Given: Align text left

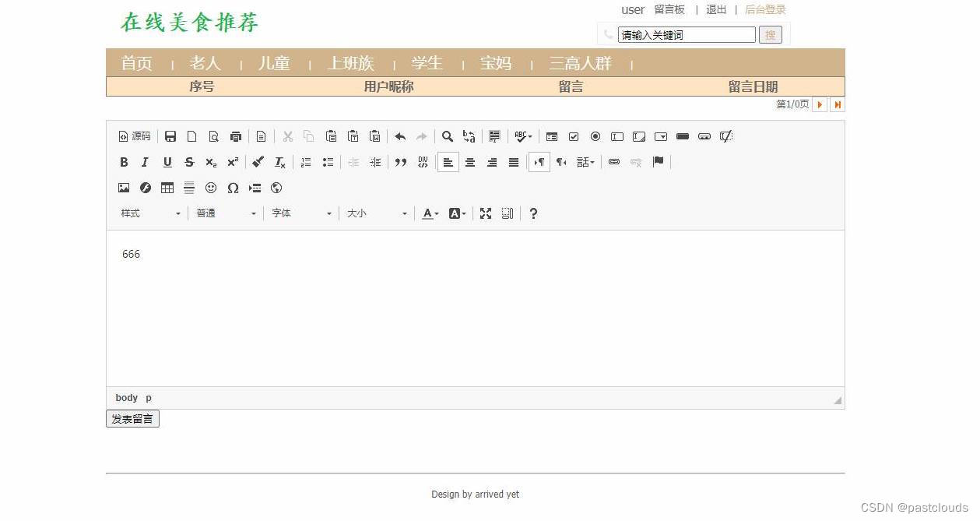Looking at the screenshot, I should tap(448, 162).
